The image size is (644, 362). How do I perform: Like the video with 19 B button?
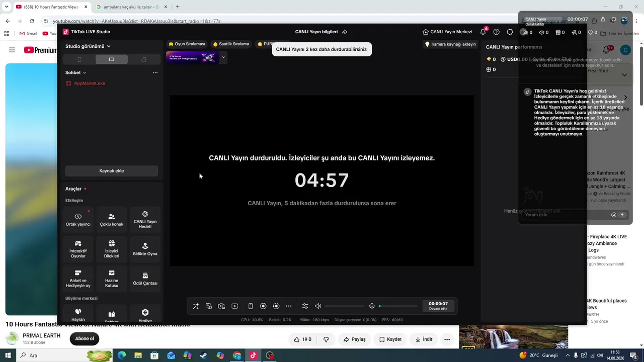pyautogui.click(x=303, y=339)
